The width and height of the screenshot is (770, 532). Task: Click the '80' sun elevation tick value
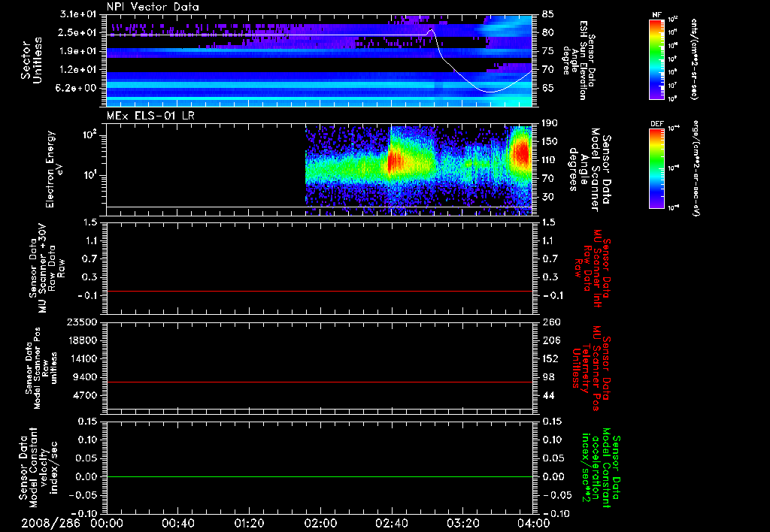pyautogui.click(x=548, y=32)
